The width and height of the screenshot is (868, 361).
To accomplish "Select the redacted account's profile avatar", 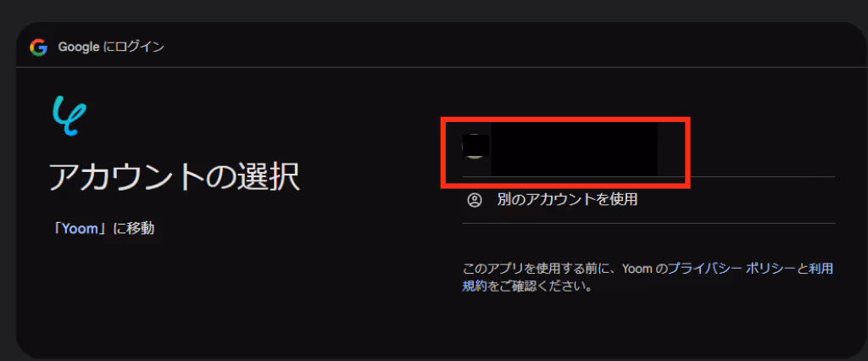I will click(476, 147).
